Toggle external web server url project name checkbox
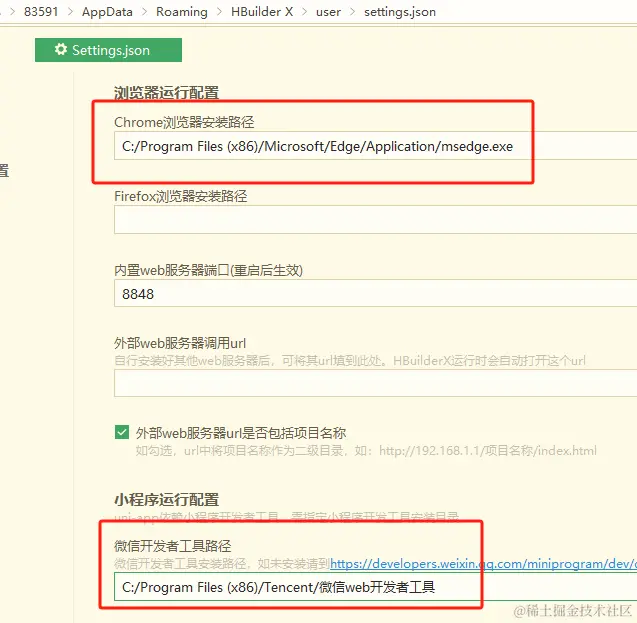Viewport: 637px width, 623px height. (x=122, y=433)
